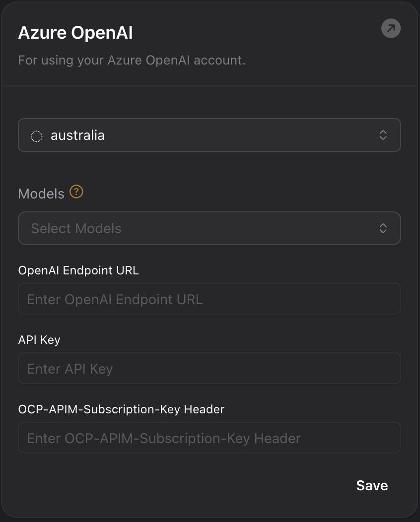
Task: Focus the OpenAI Endpoint URL input field
Action: point(209,299)
